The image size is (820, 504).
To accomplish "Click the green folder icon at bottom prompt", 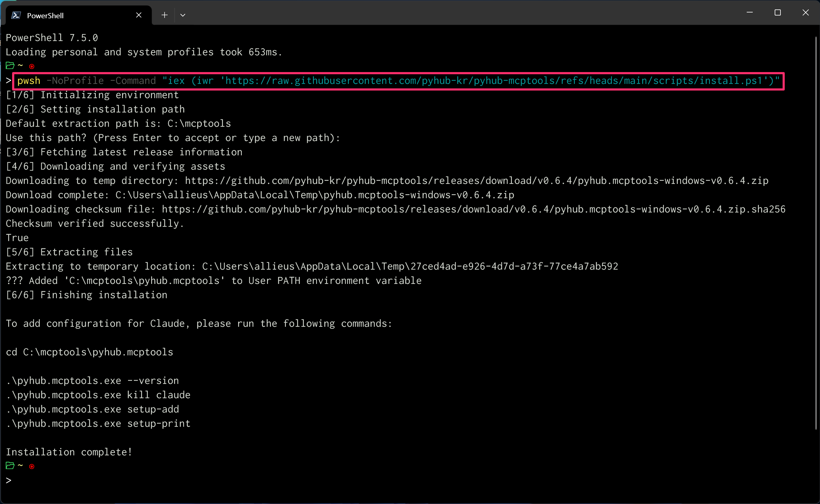I will click(10, 466).
